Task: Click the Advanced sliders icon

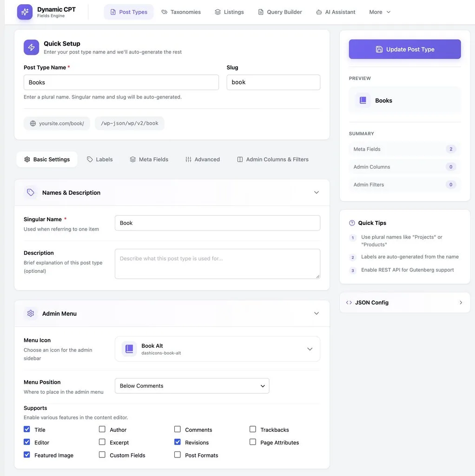Action: (x=188, y=159)
